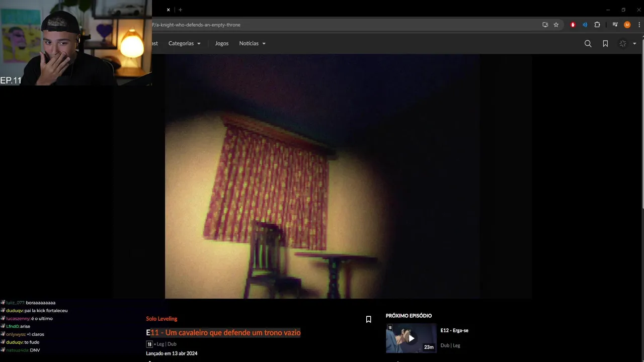Click the release date Lançado em 13 abr 2024
644x362 pixels.
click(172, 353)
